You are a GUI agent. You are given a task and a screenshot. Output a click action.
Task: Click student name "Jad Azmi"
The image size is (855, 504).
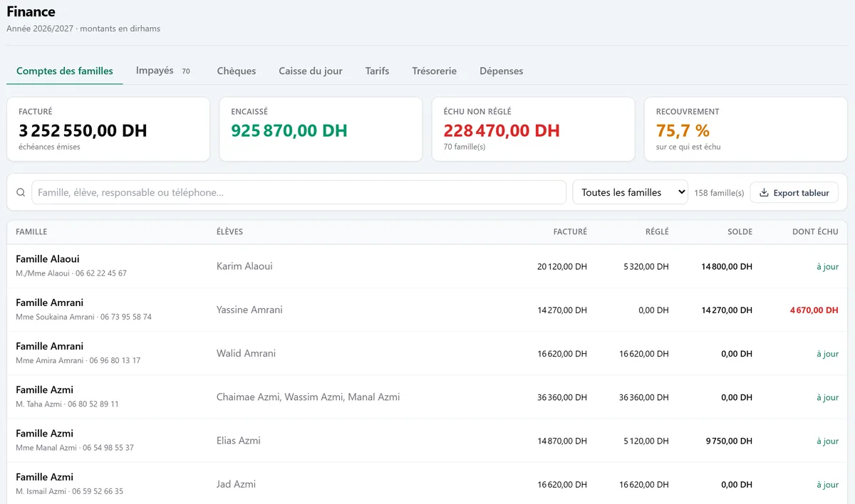click(x=236, y=484)
